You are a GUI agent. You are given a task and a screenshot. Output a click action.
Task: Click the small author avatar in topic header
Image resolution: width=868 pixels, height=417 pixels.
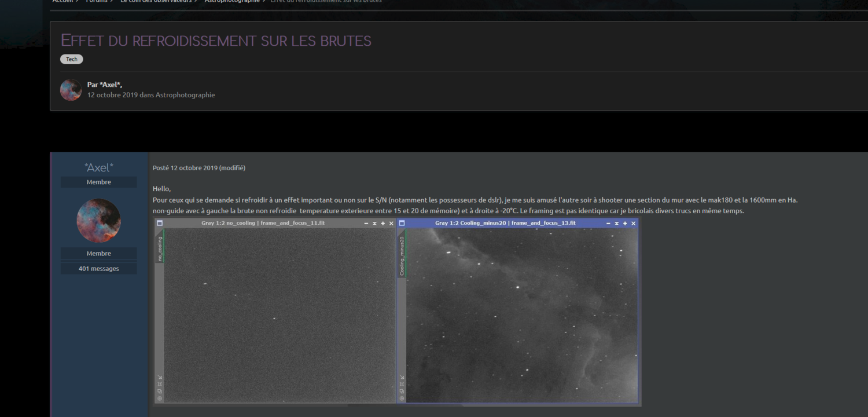71,90
